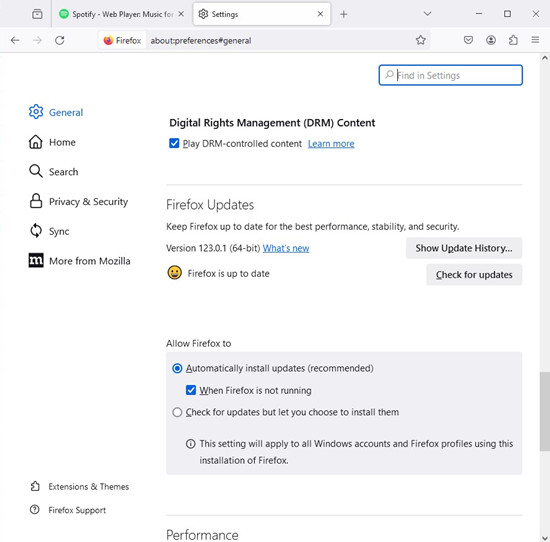Screen dimensions: 550x542
Task: Close the Settings tab
Action: click(x=320, y=14)
